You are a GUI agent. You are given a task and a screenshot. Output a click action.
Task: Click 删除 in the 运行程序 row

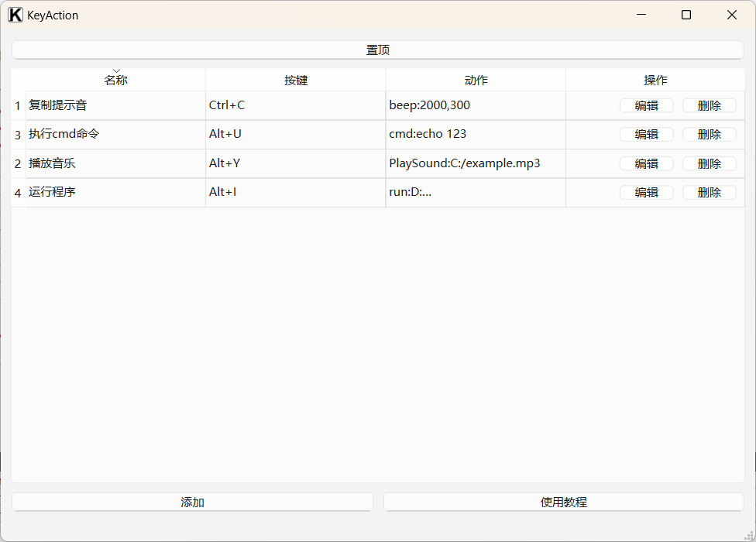tap(710, 192)
